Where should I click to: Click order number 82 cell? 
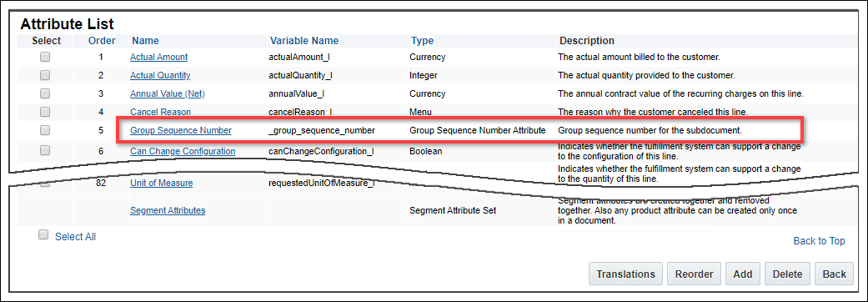[x=101, y=183]
